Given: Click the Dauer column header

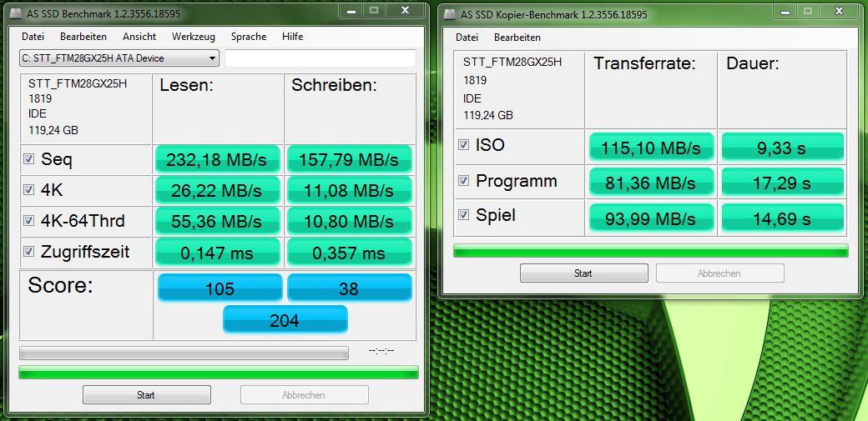Looking at the screenshot, I should click(x=752, y=63).
